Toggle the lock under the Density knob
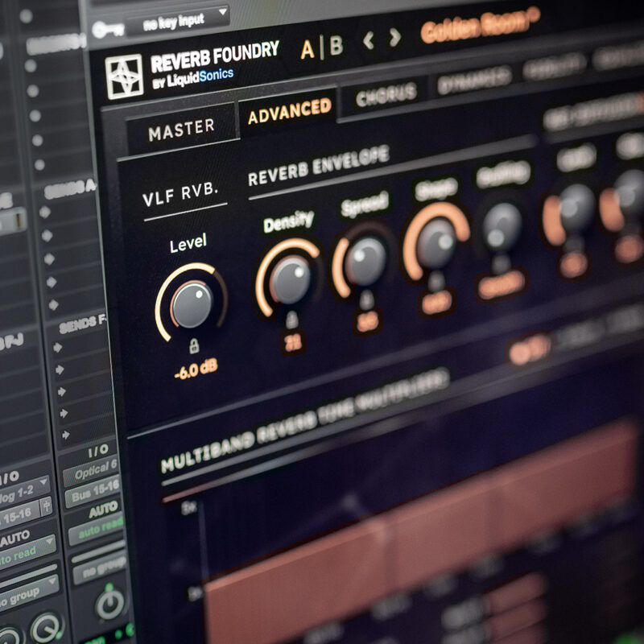Image resolution: width=644 pixels, height=644 pixels. 291,320
